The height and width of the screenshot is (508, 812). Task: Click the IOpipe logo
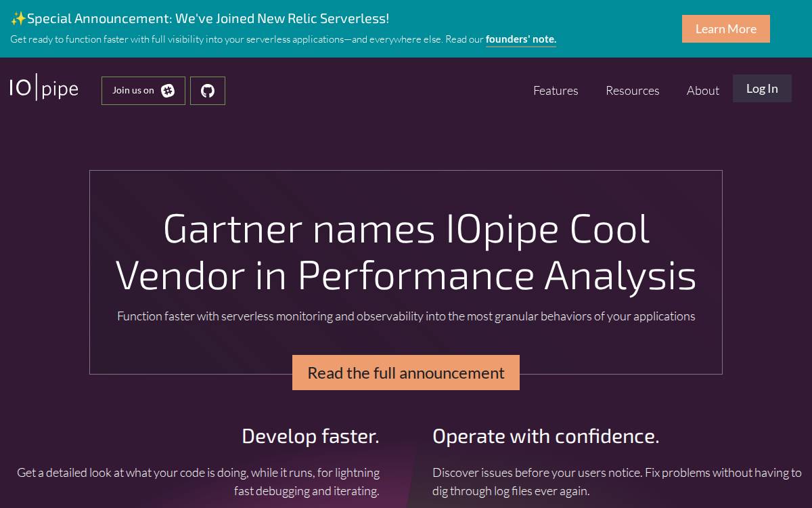point(44,89)
